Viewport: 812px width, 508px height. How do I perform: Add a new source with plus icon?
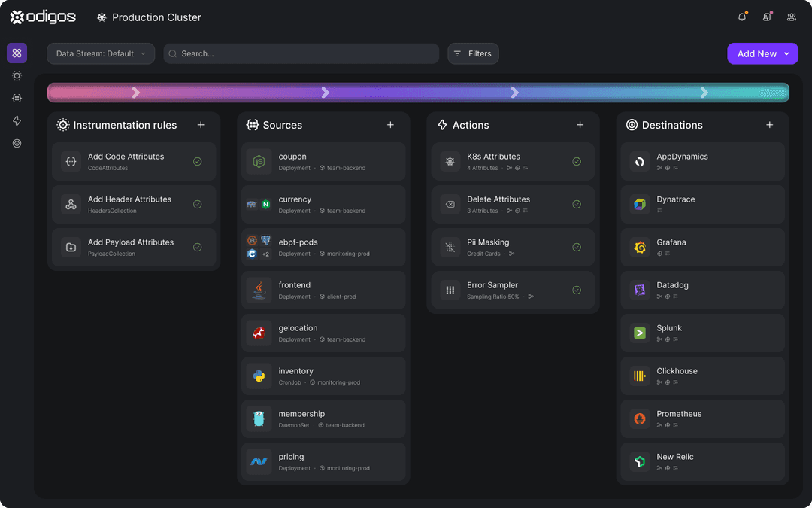click(390, 125)
